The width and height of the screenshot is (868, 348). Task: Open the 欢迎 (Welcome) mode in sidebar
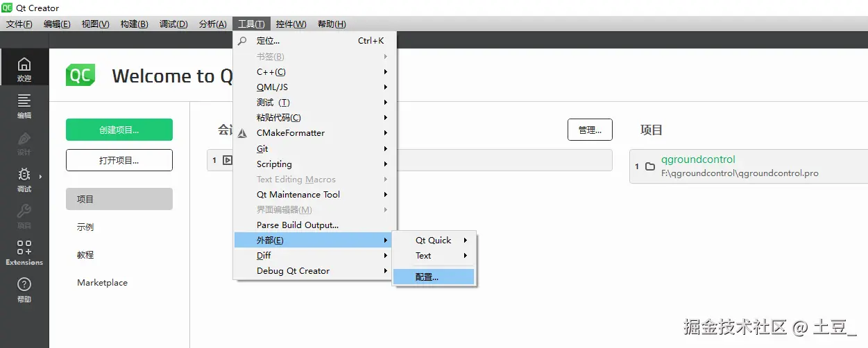pos(24,67)
